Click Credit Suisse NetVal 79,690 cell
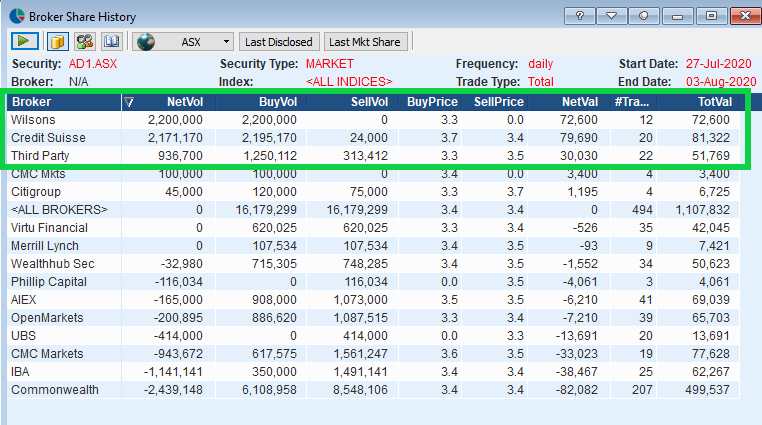Viewport: 762px width, 425px height. click(x=569, y=137)
